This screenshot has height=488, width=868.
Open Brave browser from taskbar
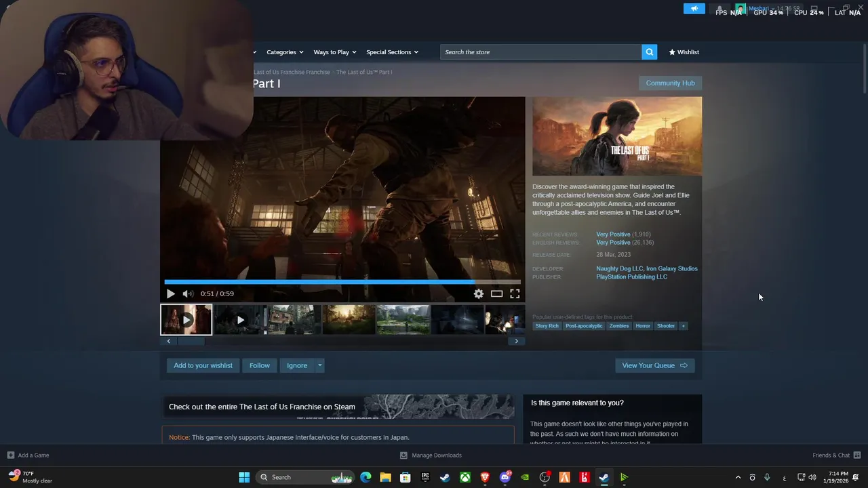tap(485, 477)
